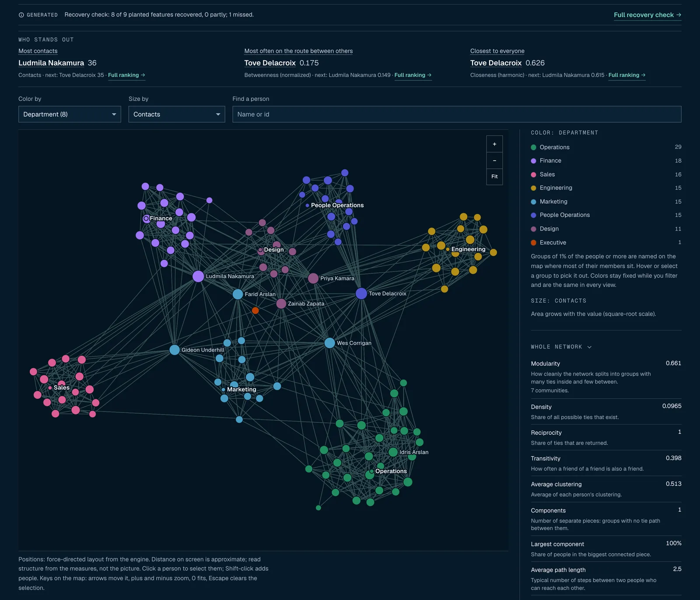Select Operations in the color legend
Screen dimensions: 700x600
click(606, 147)
